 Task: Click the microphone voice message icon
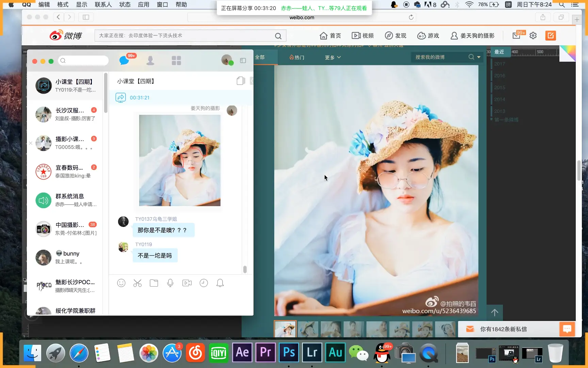point(170,283)
